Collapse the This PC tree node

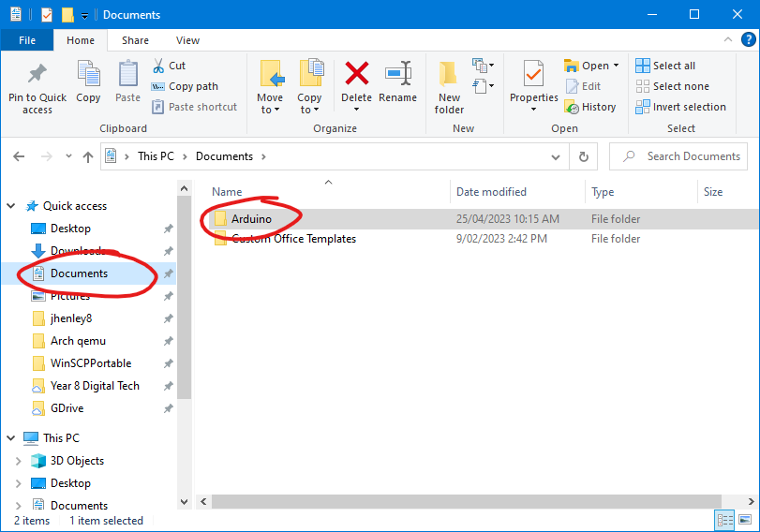pyautogui.click(x=10, y=438)
